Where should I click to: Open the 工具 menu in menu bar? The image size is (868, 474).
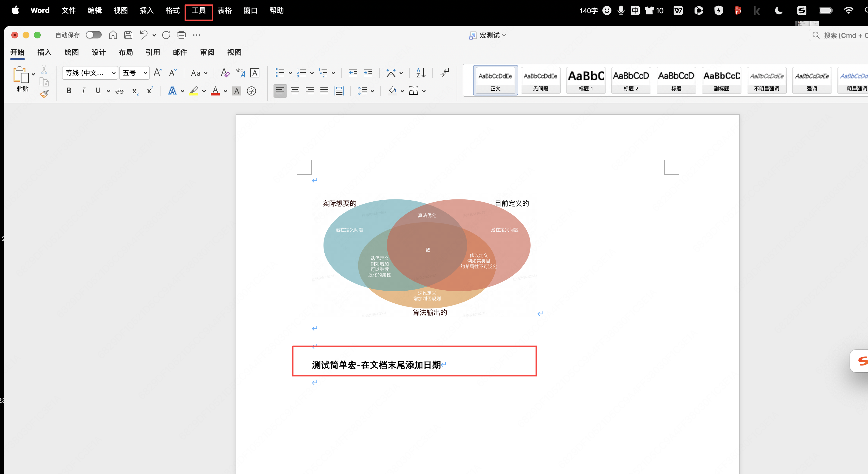(x=198, y=11)
